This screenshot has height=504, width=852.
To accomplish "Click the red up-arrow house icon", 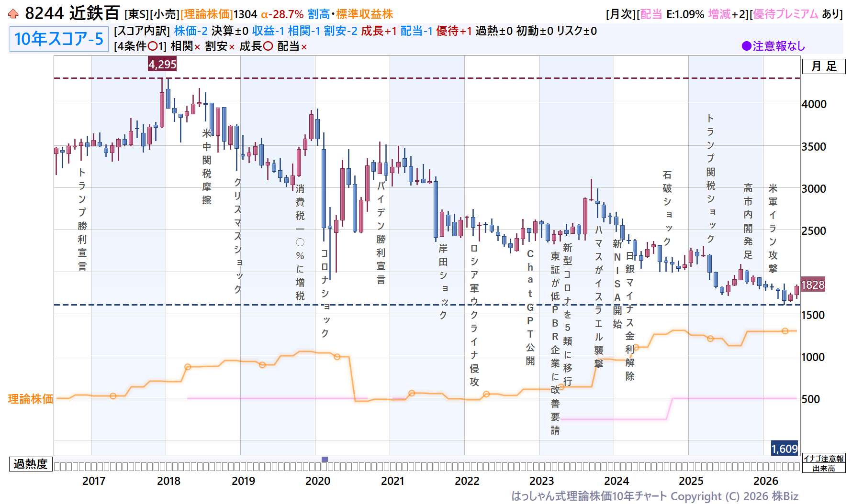I will (x=13, y=14).
